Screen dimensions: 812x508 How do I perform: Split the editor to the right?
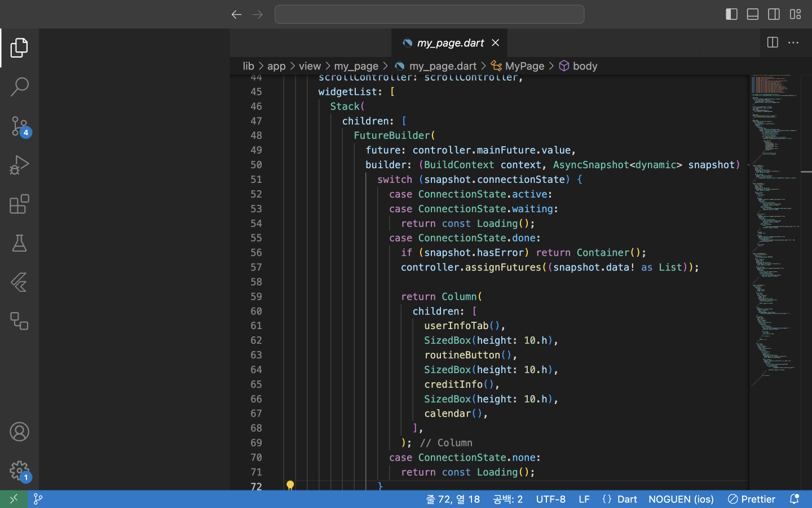coord(773,42)
